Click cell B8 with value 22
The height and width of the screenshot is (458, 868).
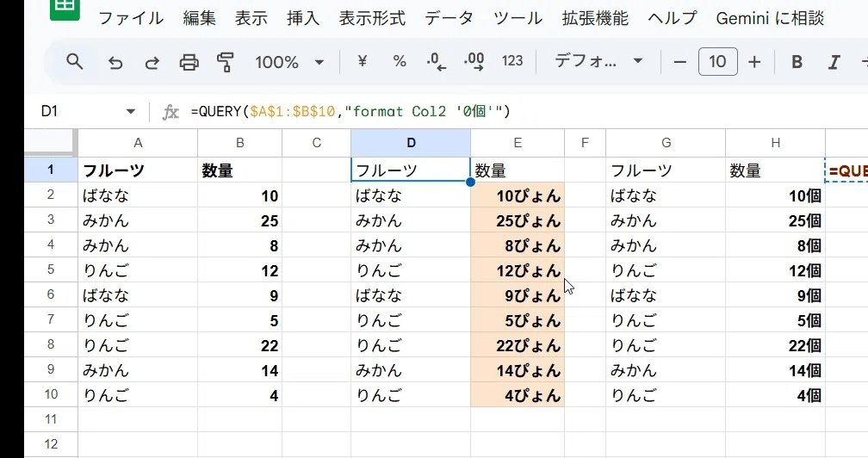(x=239, y=345)
